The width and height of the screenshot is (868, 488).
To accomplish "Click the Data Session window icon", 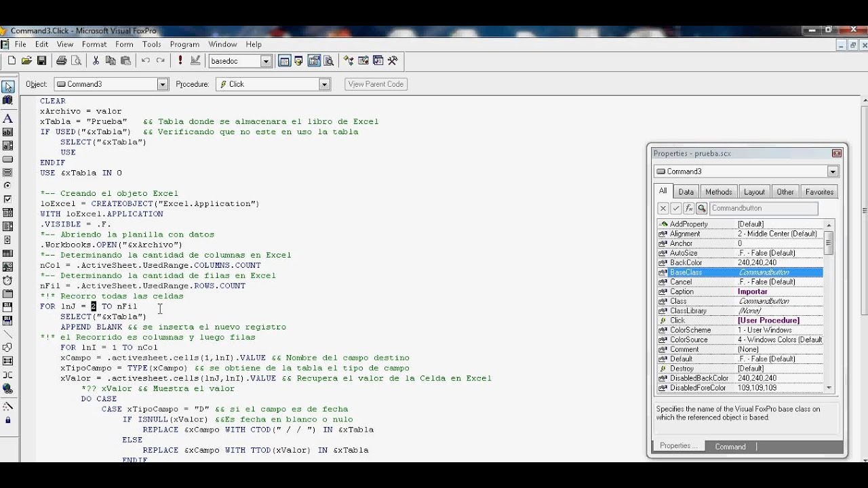I will tap(300, 61).
